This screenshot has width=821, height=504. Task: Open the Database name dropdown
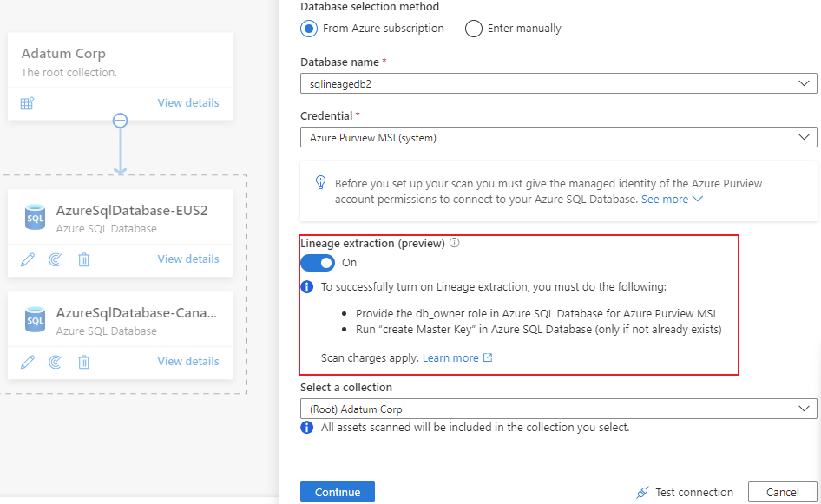[558, 84]
